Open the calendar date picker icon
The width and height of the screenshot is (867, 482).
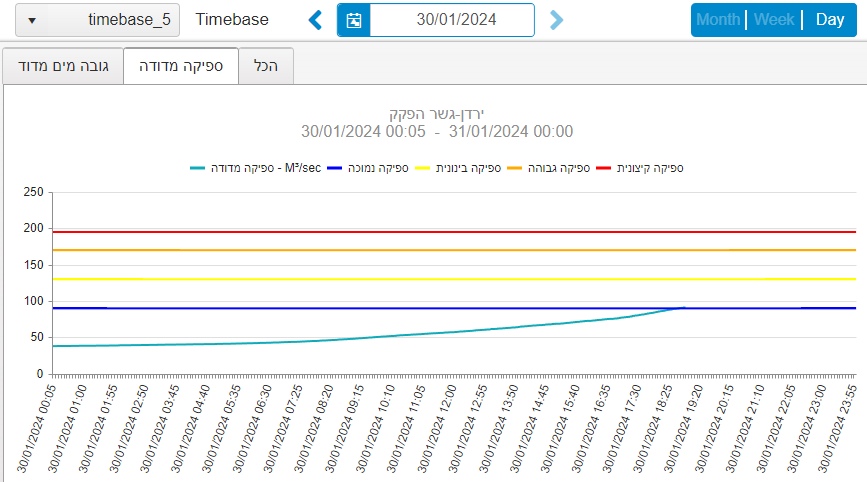[x=354, y=20]
